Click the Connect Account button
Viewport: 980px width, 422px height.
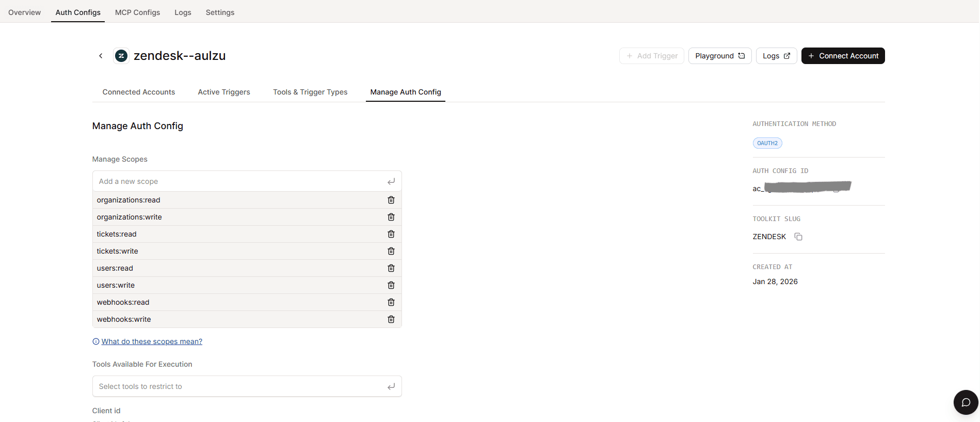click(843, 56)
